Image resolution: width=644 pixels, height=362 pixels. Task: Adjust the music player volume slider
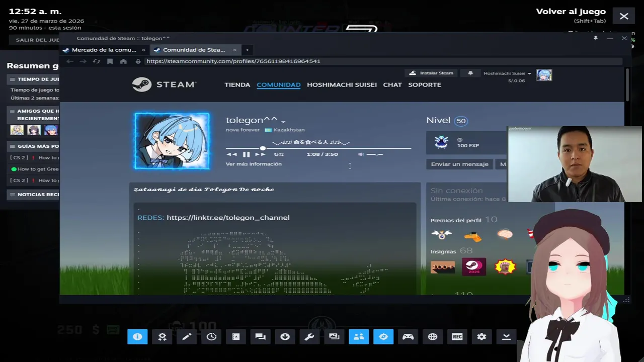(x=375, y=154)
